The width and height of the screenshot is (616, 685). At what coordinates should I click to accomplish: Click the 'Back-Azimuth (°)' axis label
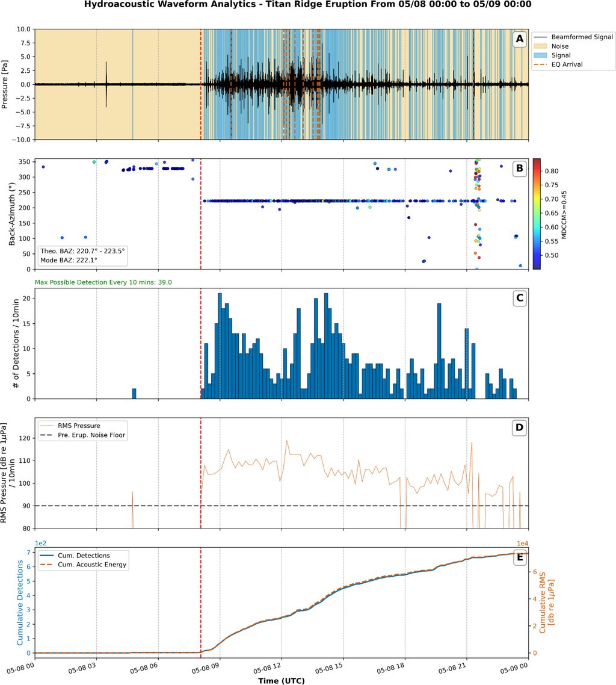[12, 214]
